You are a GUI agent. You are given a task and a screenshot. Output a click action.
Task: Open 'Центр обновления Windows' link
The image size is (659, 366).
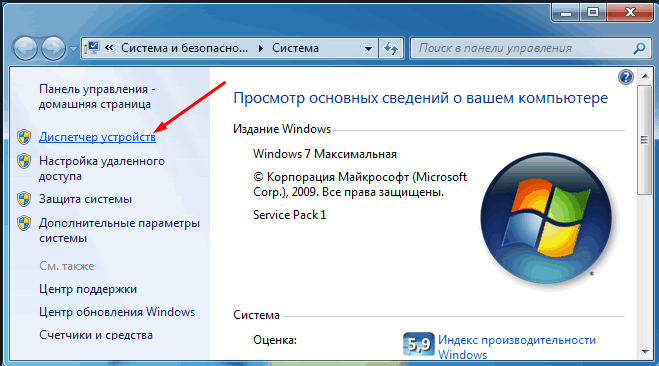tap(117, 312)
